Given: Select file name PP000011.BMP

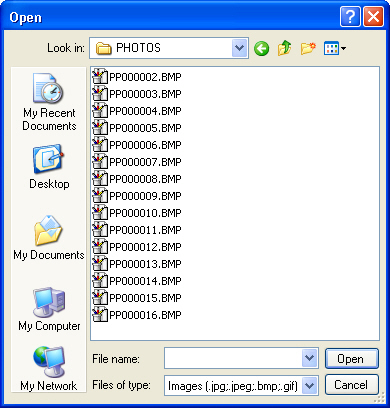Looking at the screenshot, I should [x=145, y=230].
